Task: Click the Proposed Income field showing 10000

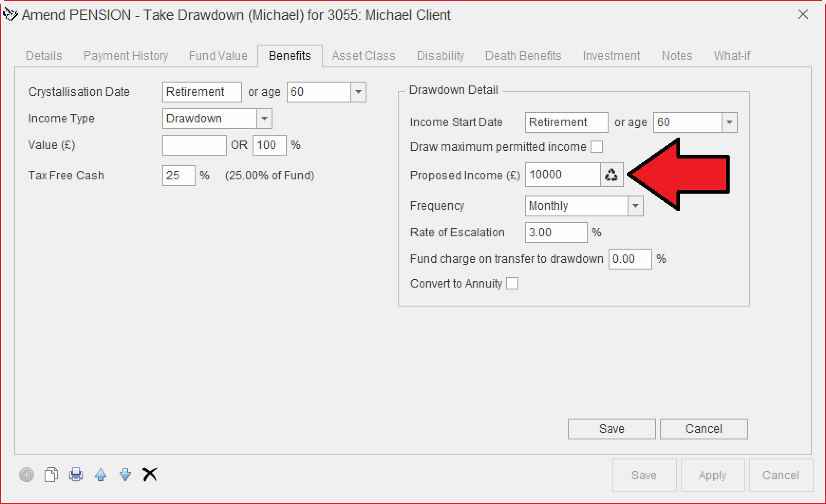Action: click(x=563, y=175)
